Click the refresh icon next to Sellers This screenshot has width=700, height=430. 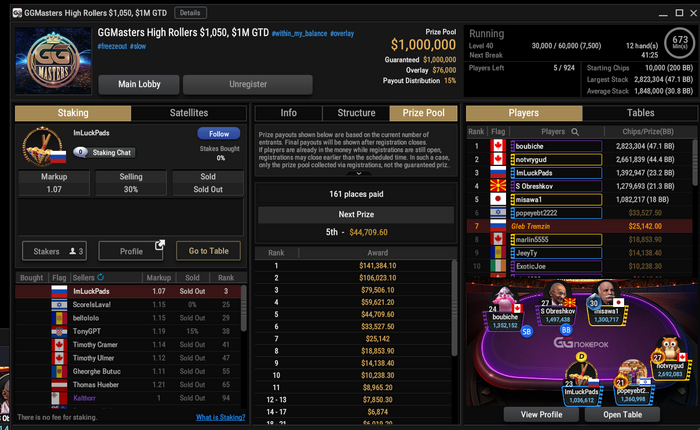tap(100, 277)
